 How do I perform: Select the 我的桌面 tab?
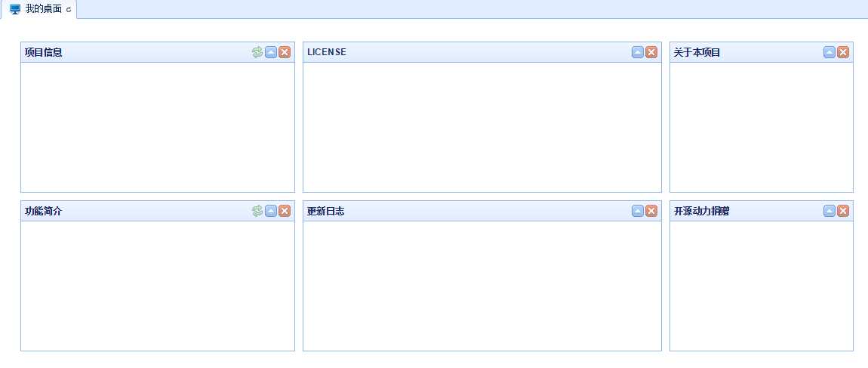click(38, 9)
